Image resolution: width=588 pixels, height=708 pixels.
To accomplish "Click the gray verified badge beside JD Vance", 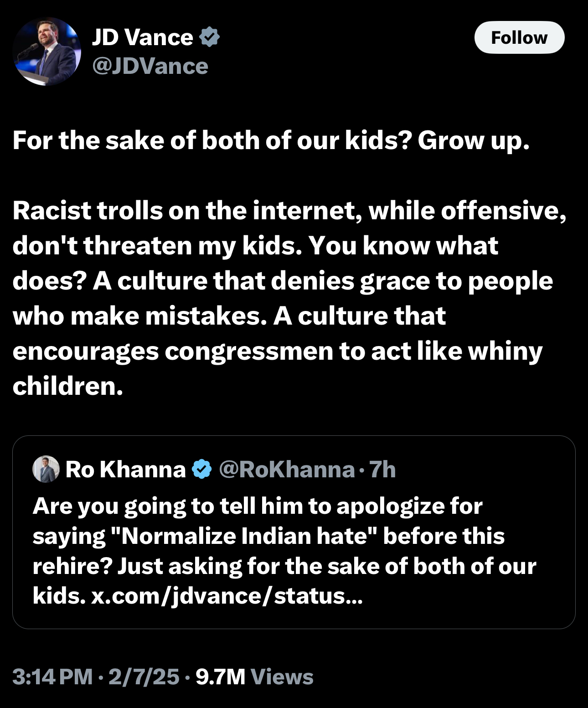I will point(209,37).
